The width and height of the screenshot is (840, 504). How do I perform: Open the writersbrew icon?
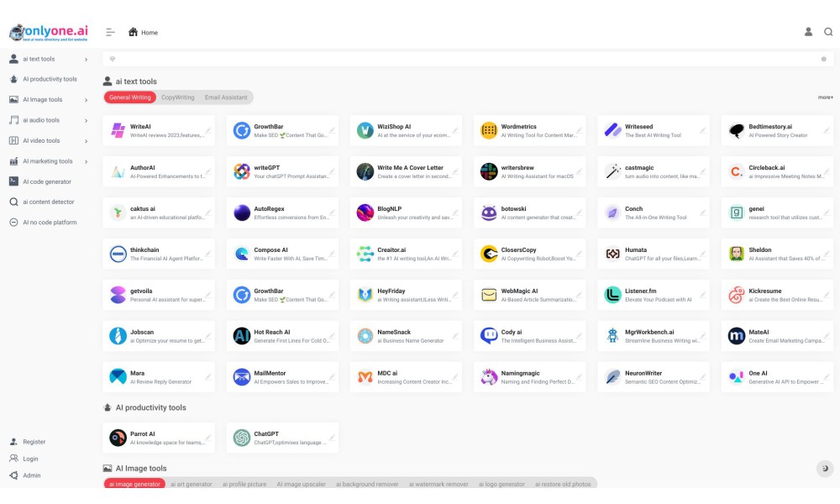point(489,171)
